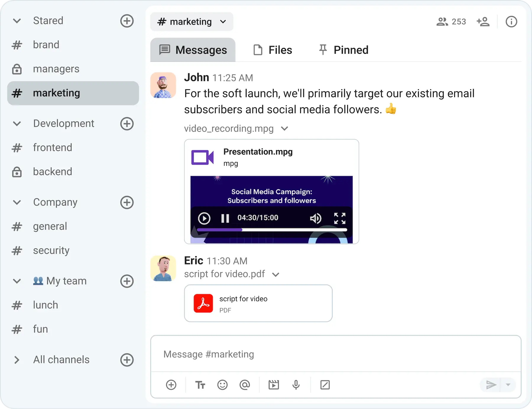Open the private managers channel
The width and height of the screenshot is (532, 409).
73,69
